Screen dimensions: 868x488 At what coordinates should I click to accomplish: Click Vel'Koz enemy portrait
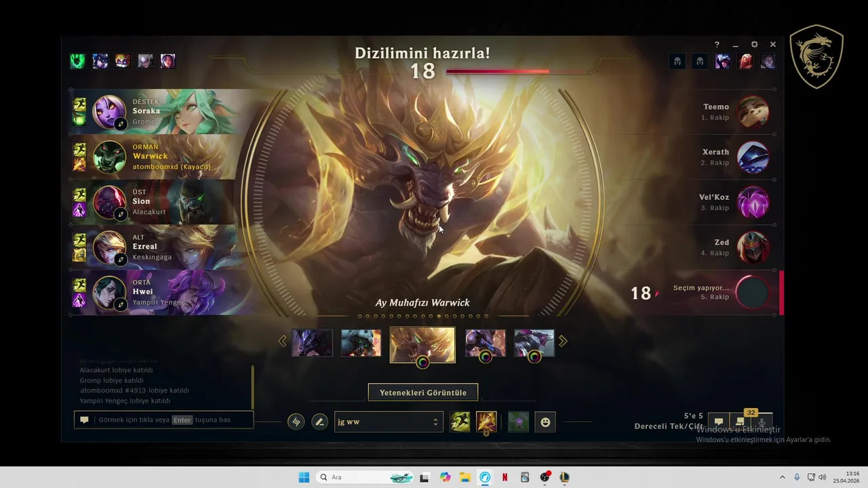tap(753, 202)
